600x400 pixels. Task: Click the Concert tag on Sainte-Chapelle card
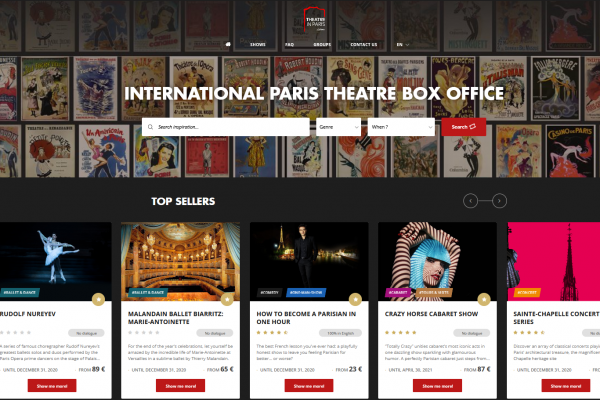527,292
